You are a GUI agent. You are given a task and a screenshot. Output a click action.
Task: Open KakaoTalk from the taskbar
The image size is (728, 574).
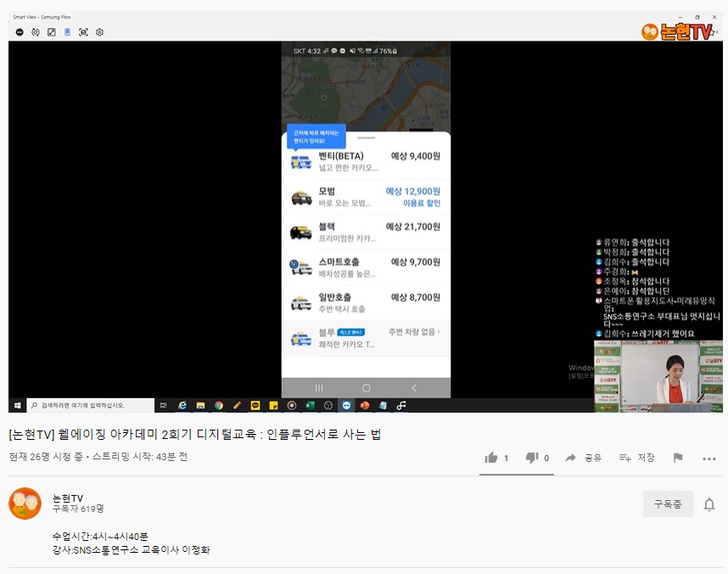255,405
